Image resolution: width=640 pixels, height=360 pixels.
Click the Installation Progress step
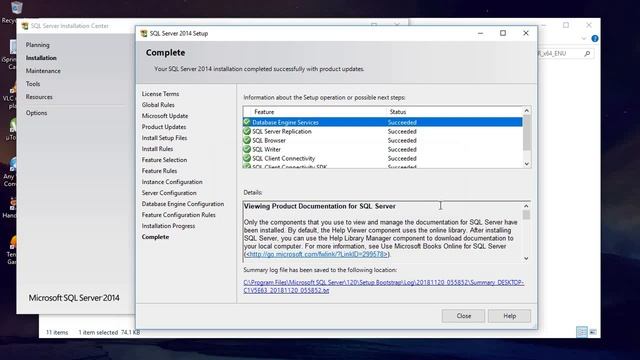point(168,226)
